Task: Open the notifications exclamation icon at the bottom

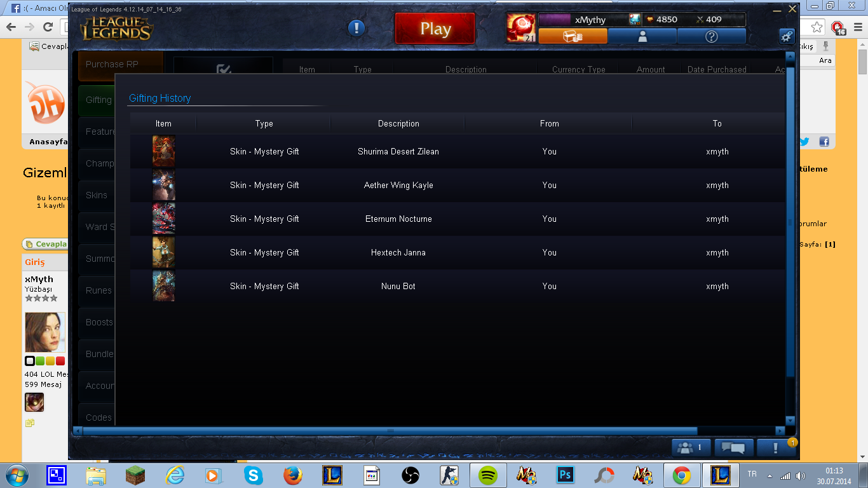Action: click(776, 448)
